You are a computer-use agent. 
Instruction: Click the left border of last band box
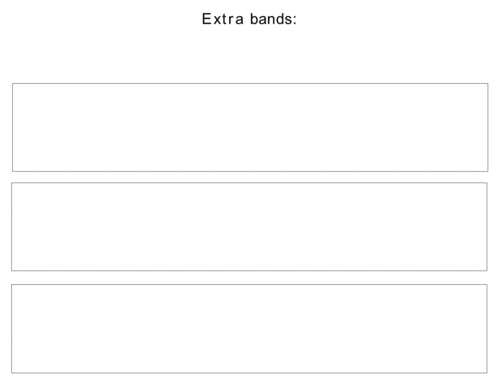tap(12, 329)
